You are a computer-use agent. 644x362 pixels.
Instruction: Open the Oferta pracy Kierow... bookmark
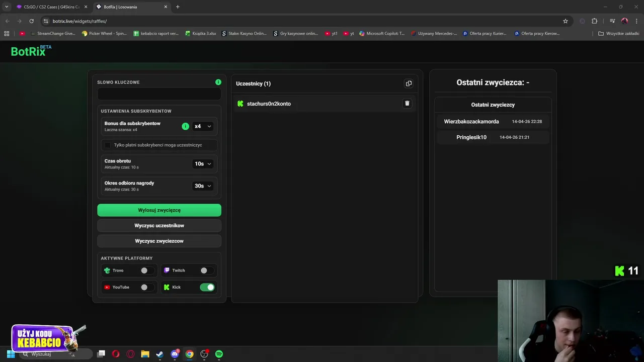537,34
